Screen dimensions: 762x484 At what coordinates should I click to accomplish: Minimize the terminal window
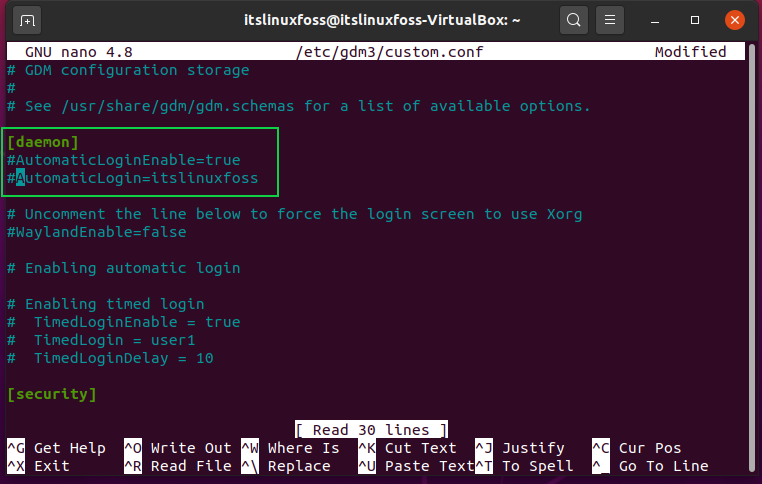point(655,20)
